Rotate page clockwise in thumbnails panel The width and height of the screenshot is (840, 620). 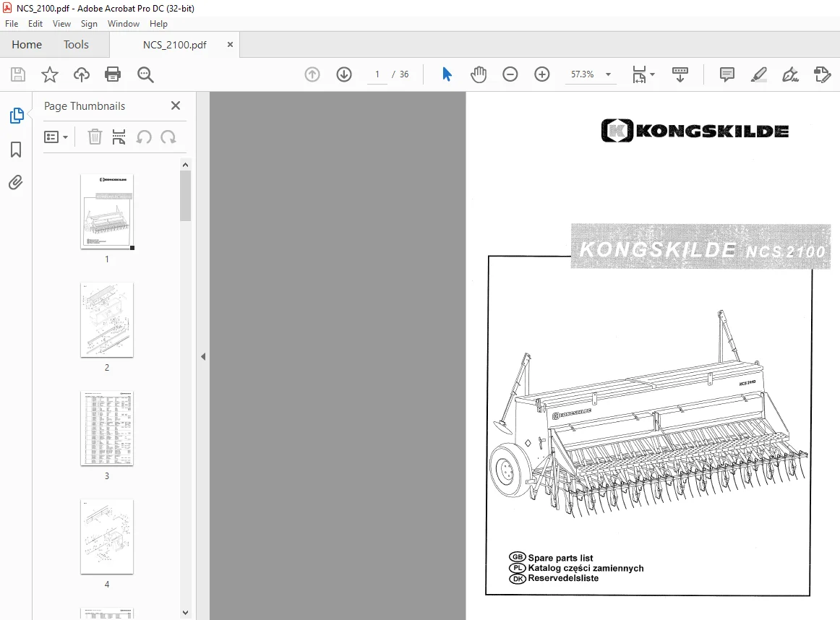[168, 137]
